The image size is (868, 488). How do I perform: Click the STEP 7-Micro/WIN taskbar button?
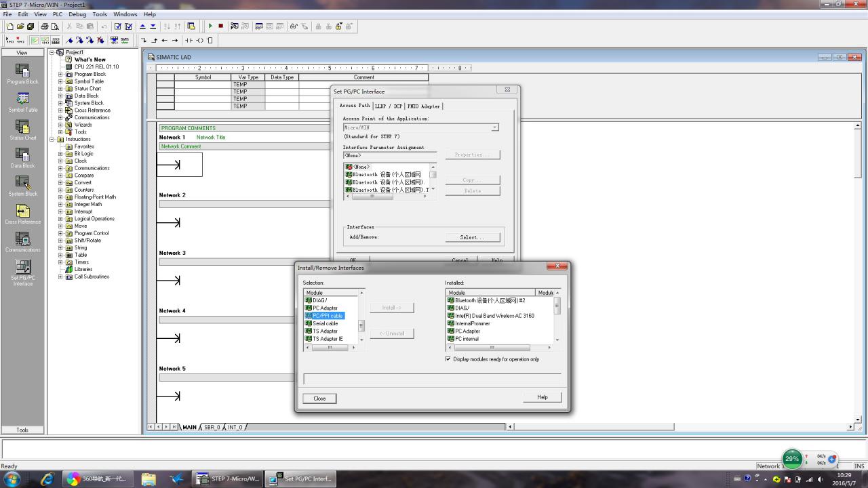pos(228,479)
